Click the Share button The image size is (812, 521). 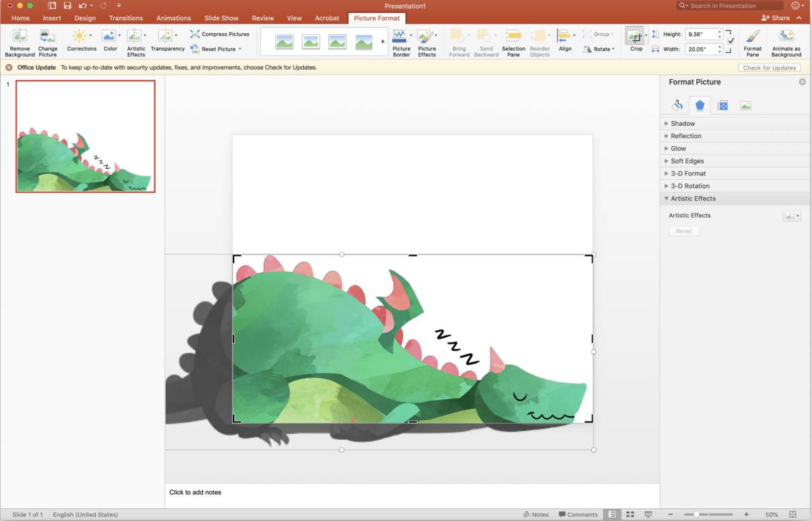pyautogui.click(x=775, y=18)
